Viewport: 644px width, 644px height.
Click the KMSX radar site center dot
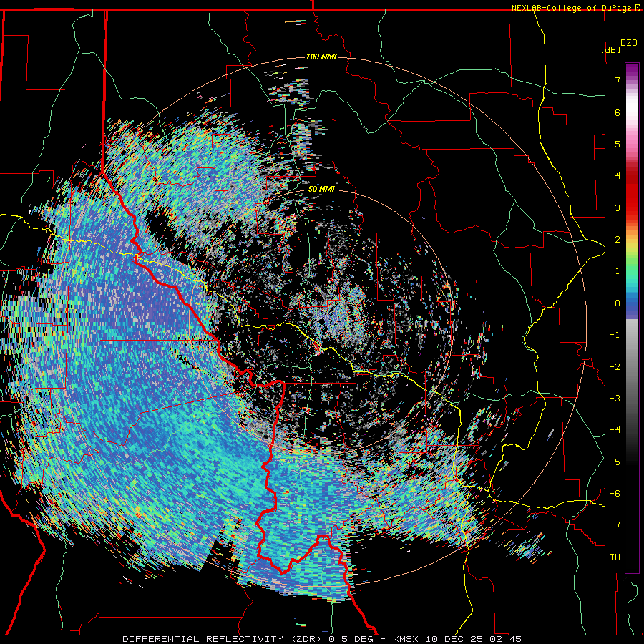coord(323,321)
